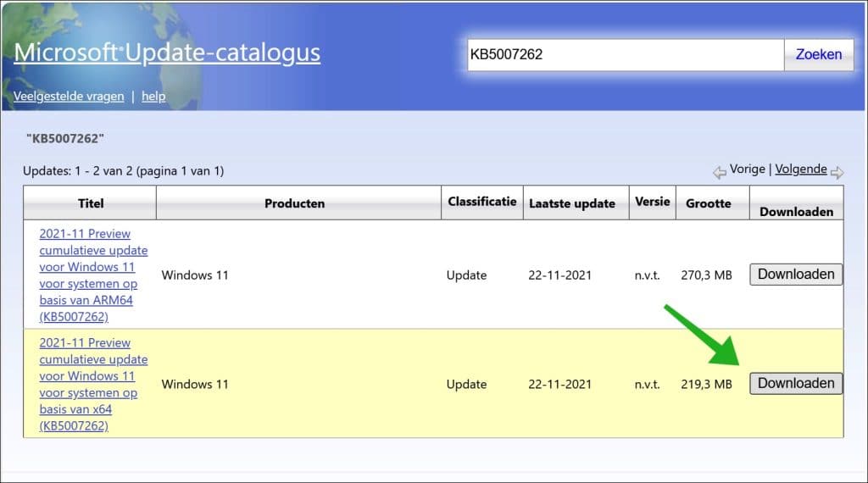Click the 219,3 MB size value
Image resolution: width=868 pixels, height=483 pixels.
pyautogui.click(x=706, y=384)
